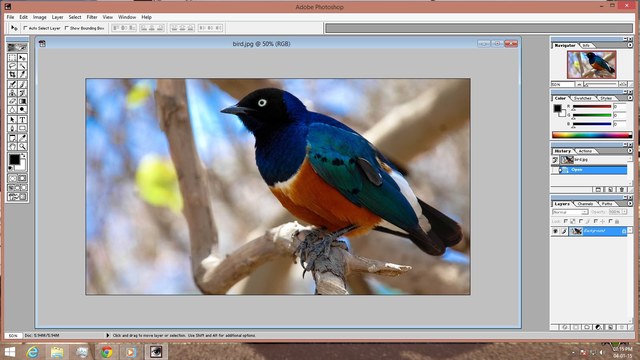The image size is (640, 360).
Task: Switch to the Swatches tab
Action: tap(583, 98)
